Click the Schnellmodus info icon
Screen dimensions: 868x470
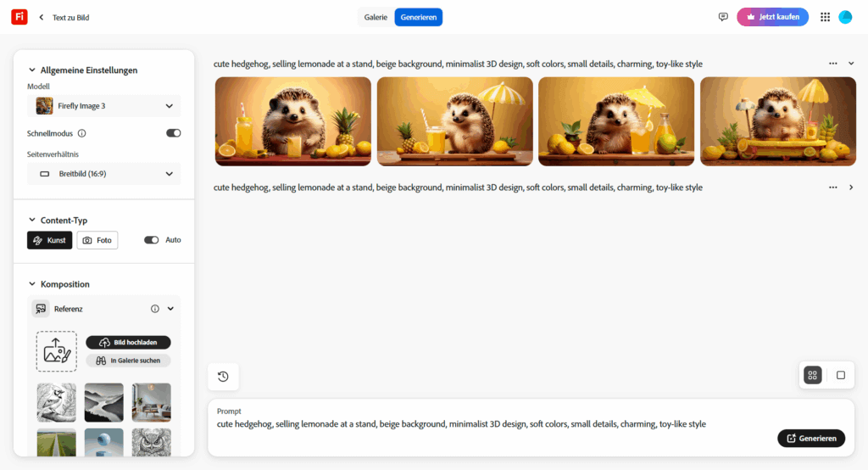(x=81, y=133)
